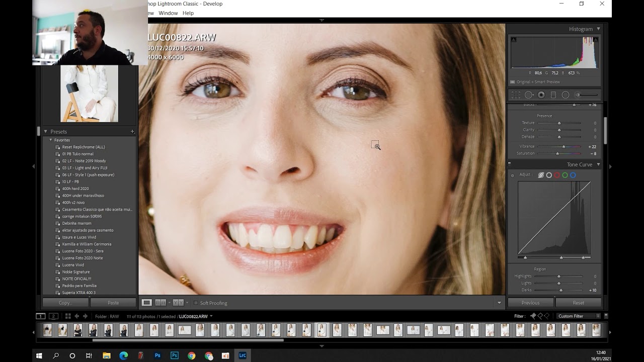Adjust the Dehaze slider
The height and width of the screenshot is (362, 644).
[x=559, y=137]
